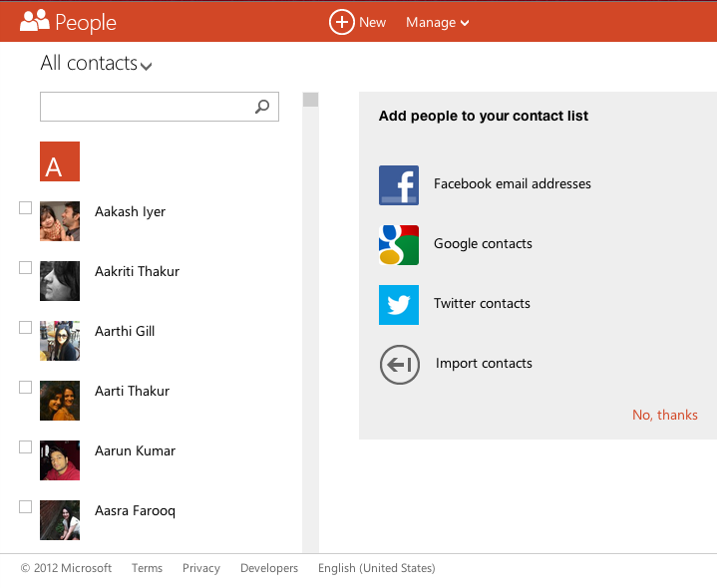
Task: Focus the contact search input field
Action: point(160,107)
